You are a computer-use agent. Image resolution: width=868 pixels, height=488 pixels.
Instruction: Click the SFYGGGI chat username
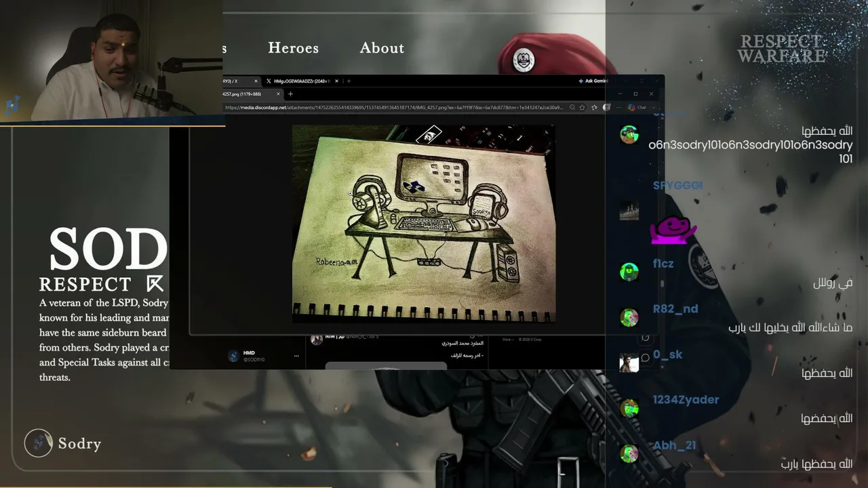point(677,186)
